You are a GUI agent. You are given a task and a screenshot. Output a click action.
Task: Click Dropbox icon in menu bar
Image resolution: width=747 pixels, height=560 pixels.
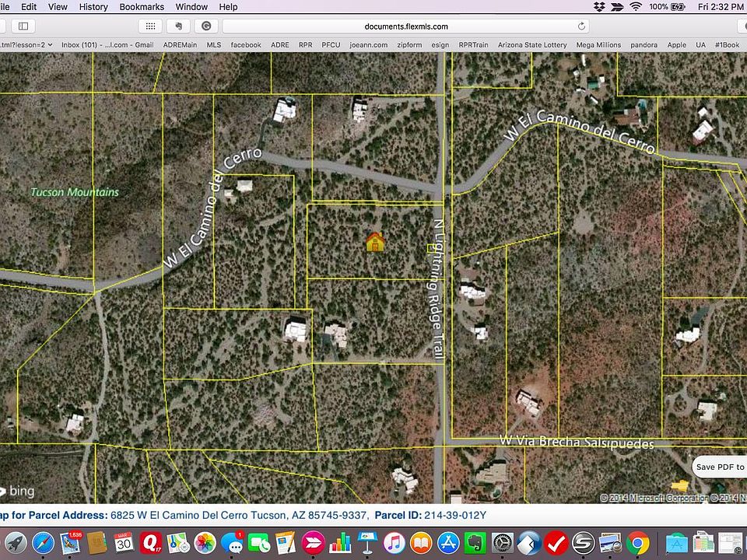[x=599, y=7]
